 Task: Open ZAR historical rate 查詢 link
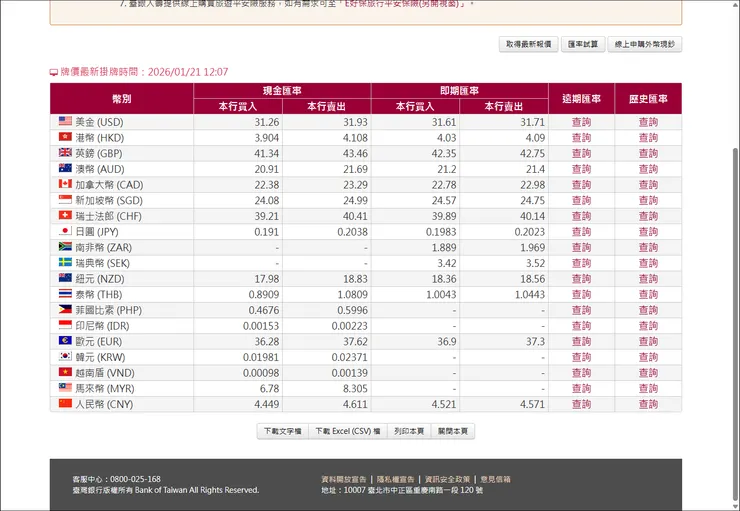[x=648, y=247]
